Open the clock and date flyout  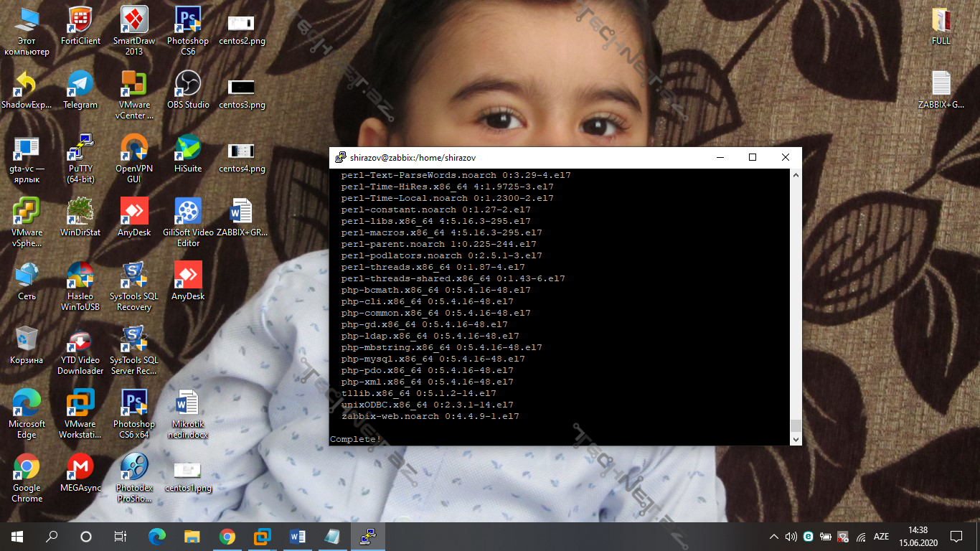click(918, 537)
